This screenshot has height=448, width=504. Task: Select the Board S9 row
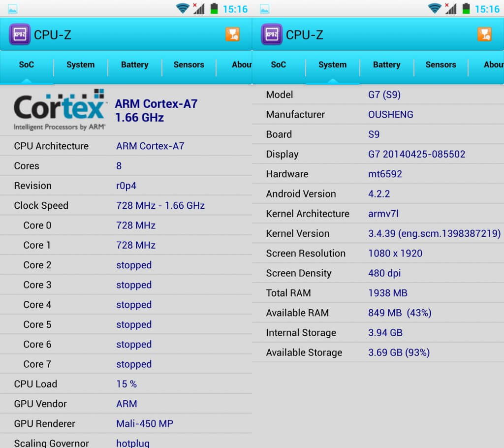[x=378, y=134]
